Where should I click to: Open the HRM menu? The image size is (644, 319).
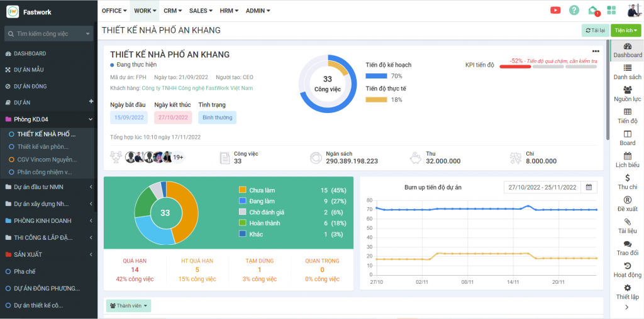(230, 11)
